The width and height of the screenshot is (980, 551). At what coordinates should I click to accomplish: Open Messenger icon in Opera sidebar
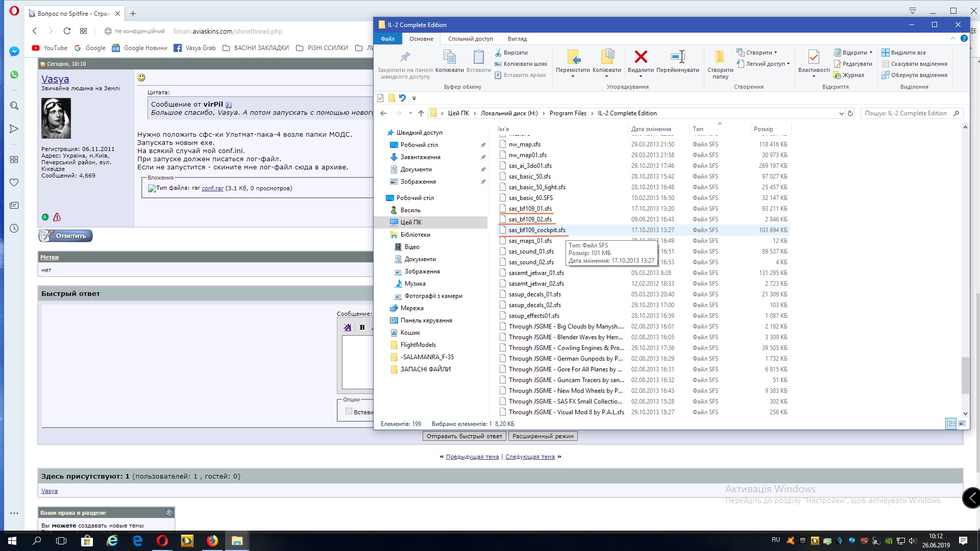(x=14, y=52)
